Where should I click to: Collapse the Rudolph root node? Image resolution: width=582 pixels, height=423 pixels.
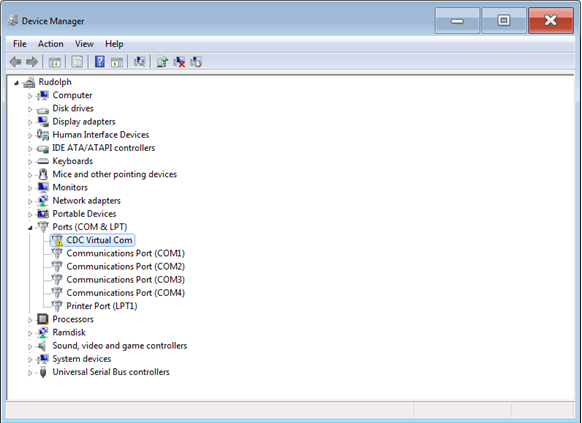pyautogui.click(x=16, y=83)
